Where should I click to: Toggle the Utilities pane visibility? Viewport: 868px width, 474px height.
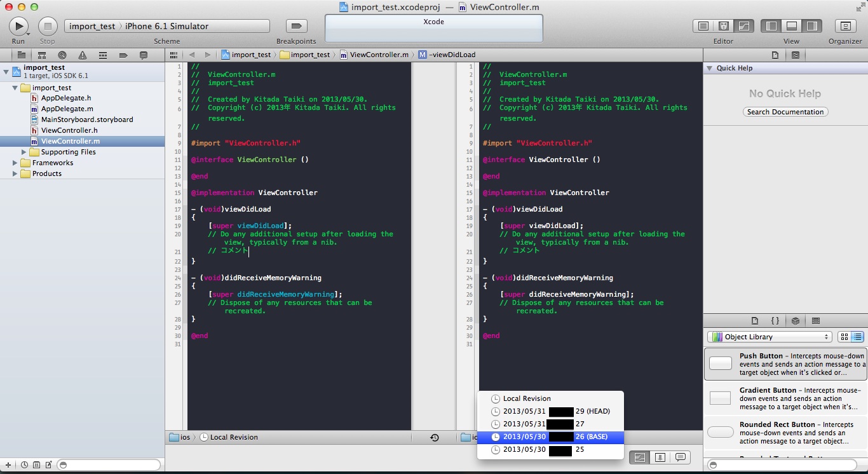[812, 26]
